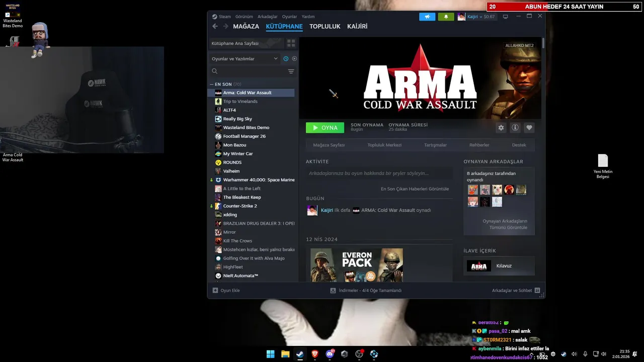Open the Oyunlar menu
Screen dimensions: 644x362
pos(290,17)
